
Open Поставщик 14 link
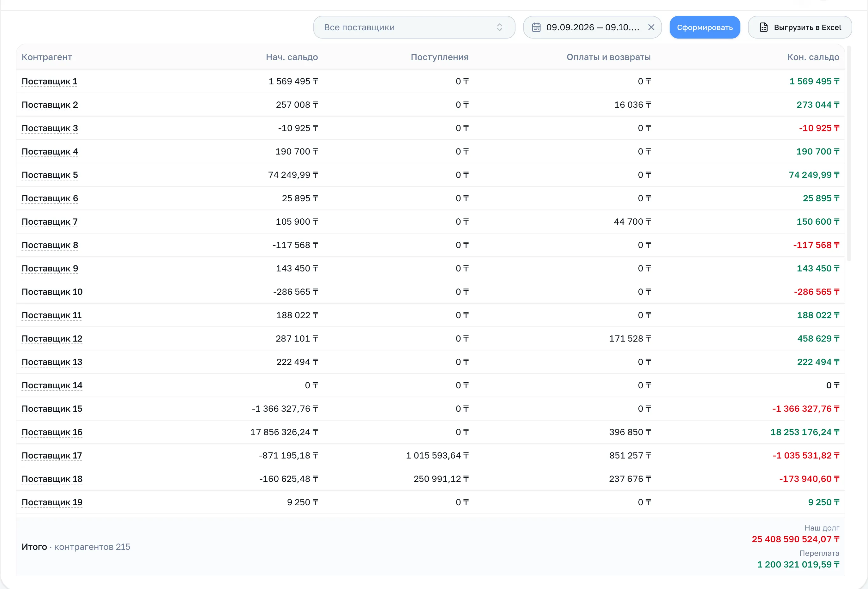[x=52, y=385]
